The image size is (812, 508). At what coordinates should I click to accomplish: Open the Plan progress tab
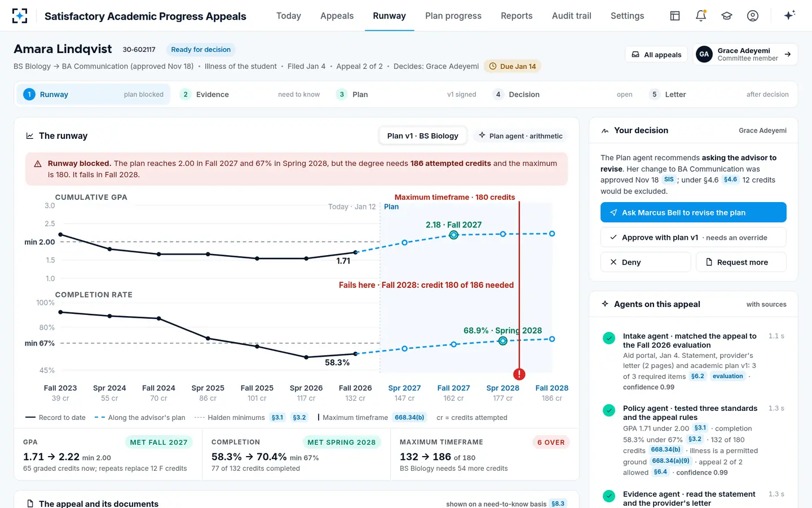pos(453,16)
